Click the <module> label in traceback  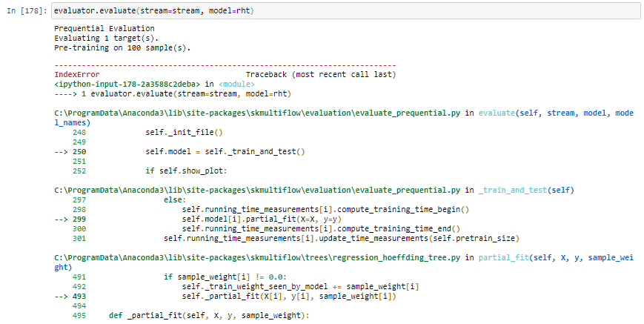click(x=236, y=85)
